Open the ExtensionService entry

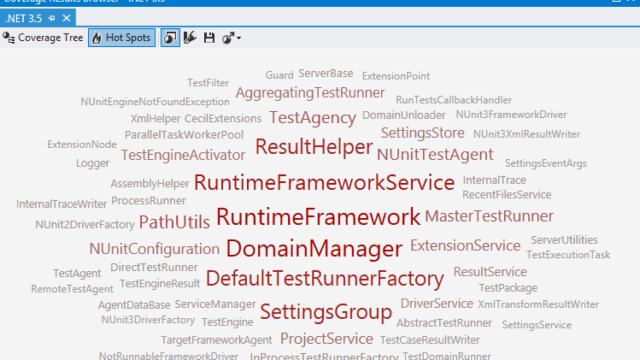[465, 245]
